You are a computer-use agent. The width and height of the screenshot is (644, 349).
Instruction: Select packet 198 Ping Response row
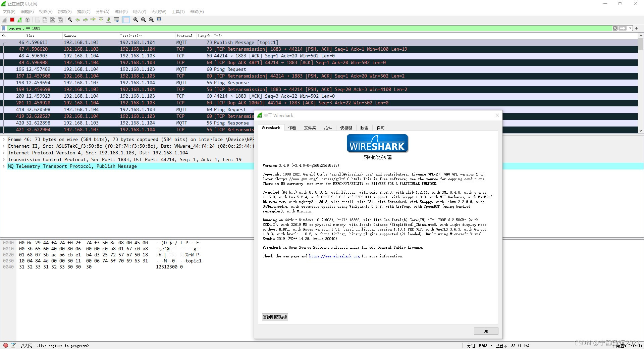point(319,83)
